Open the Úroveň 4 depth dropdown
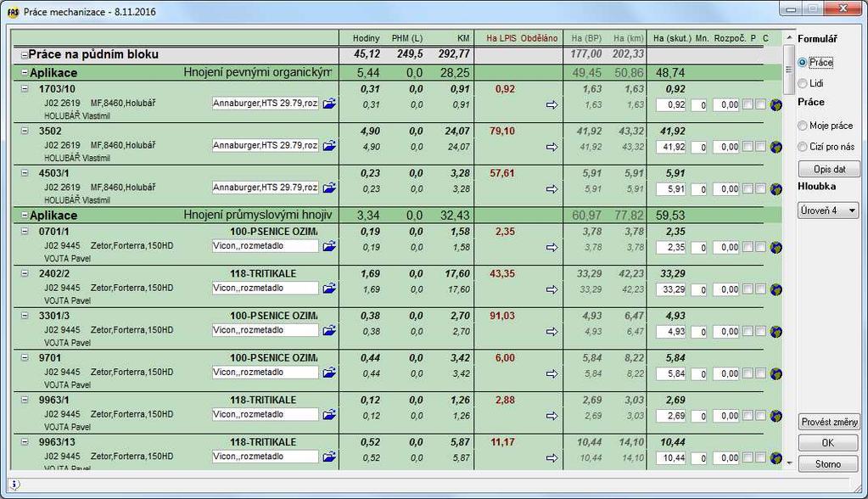 click(x=828, y=210)
